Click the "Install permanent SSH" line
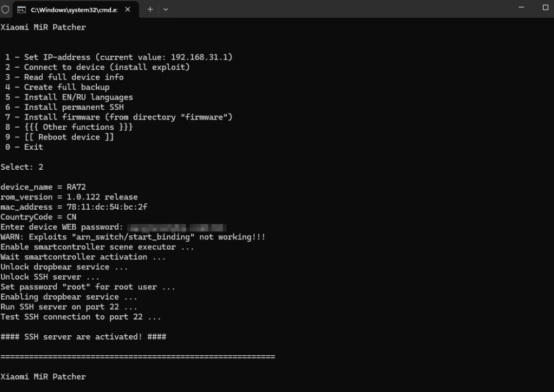 (x=64, y=107)
